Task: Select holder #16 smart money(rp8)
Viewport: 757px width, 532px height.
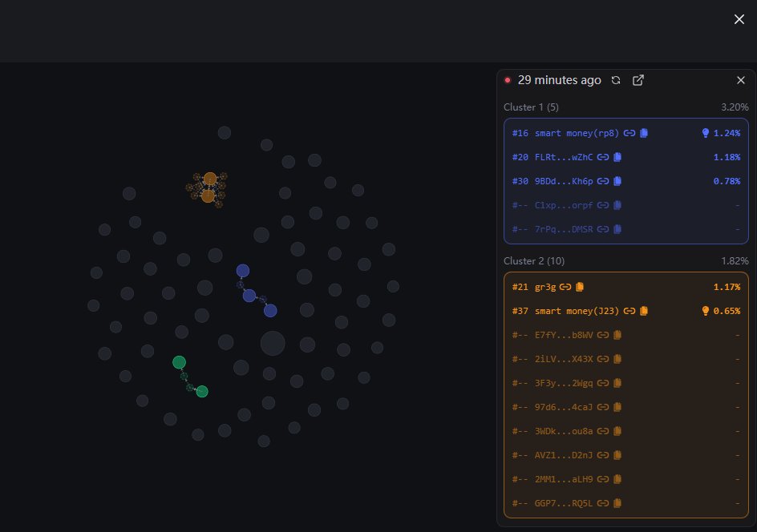Action: click(x=626, y=133)
